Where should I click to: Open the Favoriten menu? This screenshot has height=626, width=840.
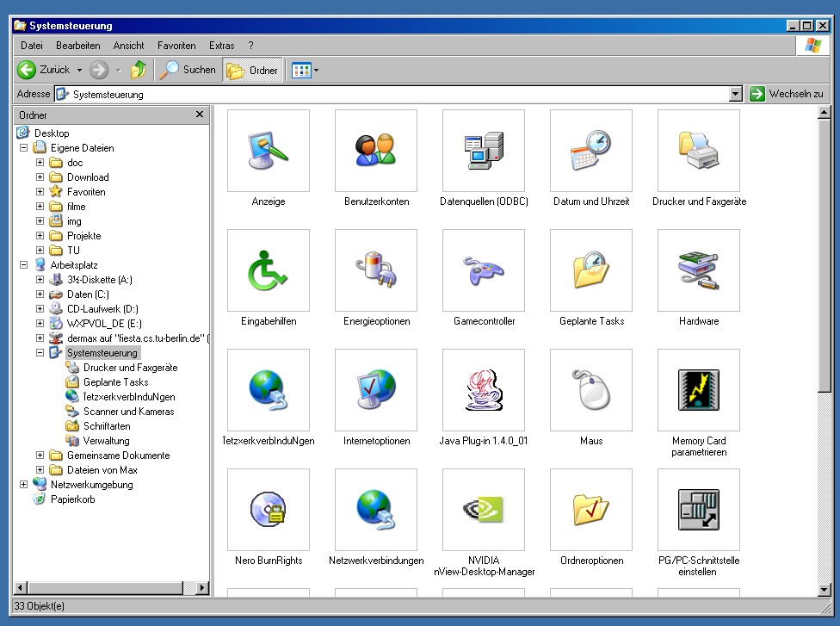tap(176, 46)
